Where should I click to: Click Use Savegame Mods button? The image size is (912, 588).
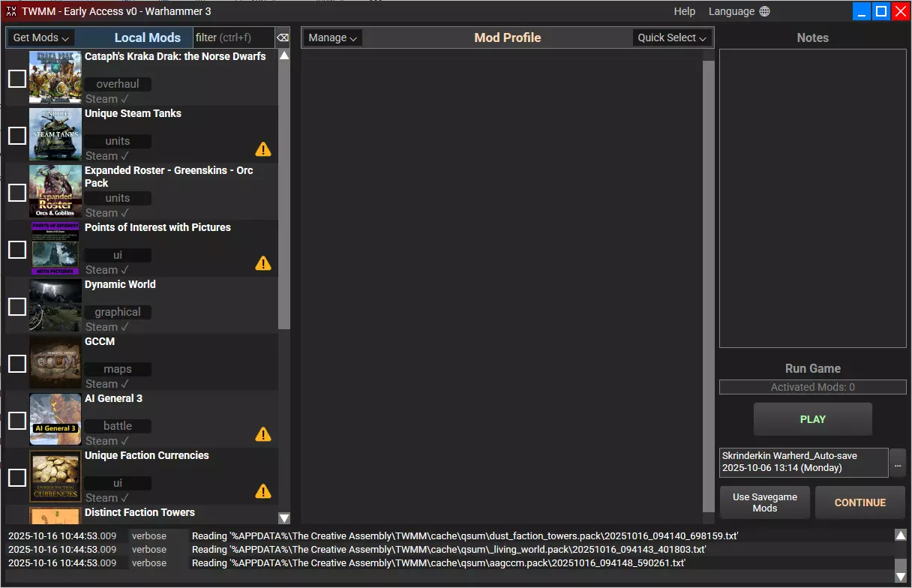(x=764, y=502)
